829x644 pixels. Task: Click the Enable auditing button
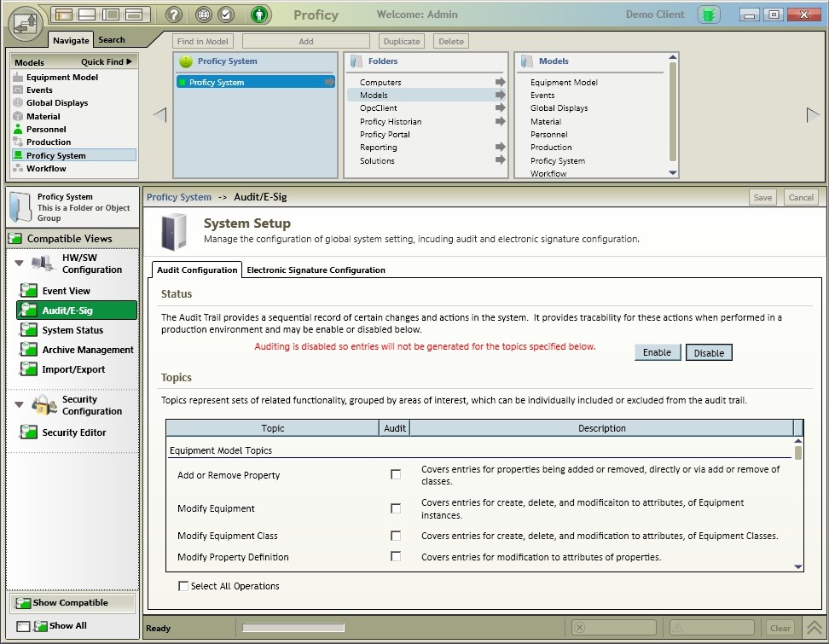pos(658,352)
